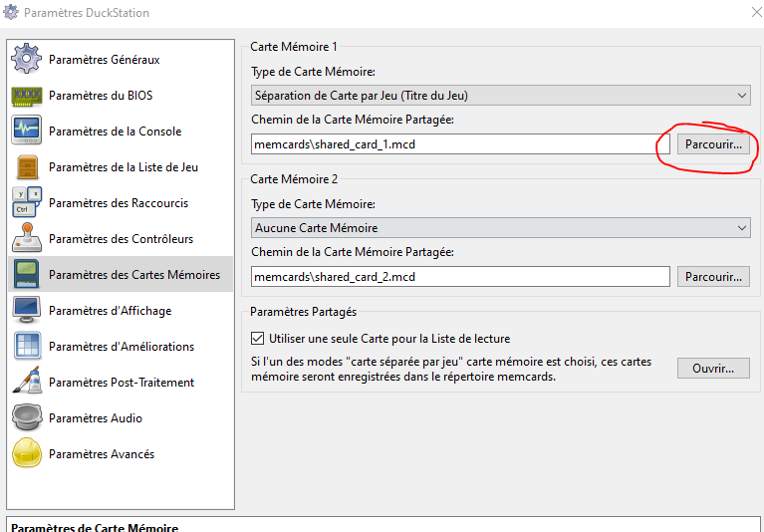This screenshot has width=764, height=532.
Task: Select the Post-Traitement paintbrush icon
Action: click(27, 383)
